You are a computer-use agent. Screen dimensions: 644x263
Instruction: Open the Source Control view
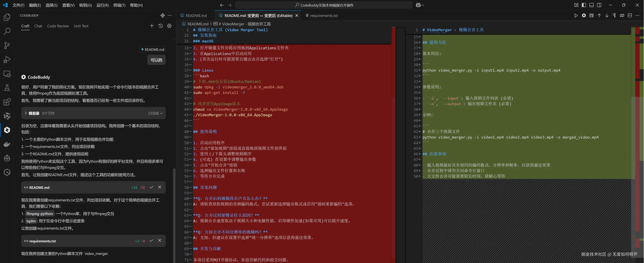pos(7,45)
